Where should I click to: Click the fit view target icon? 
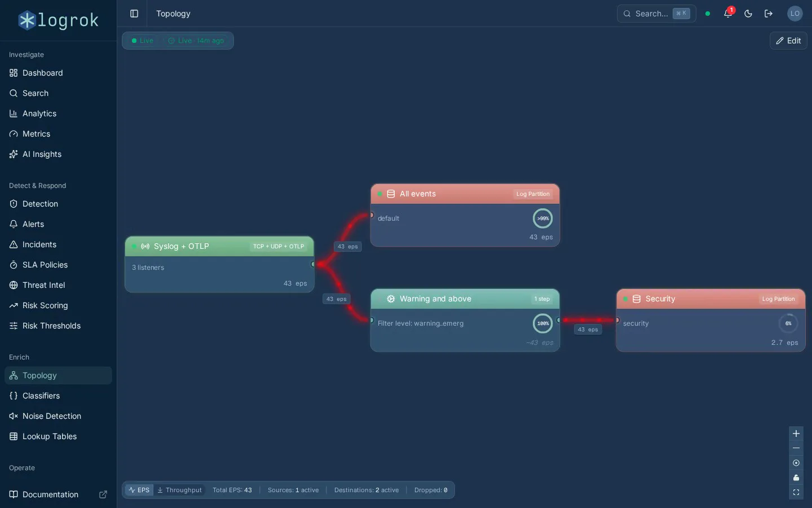[x=796, y=463]
